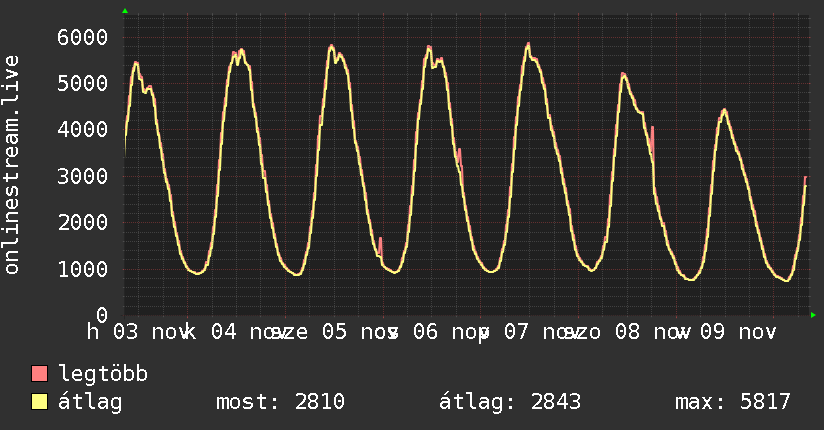Select the átlag legend label beside yellow swatch
The image size is (824, 430).
click(90, 403)
